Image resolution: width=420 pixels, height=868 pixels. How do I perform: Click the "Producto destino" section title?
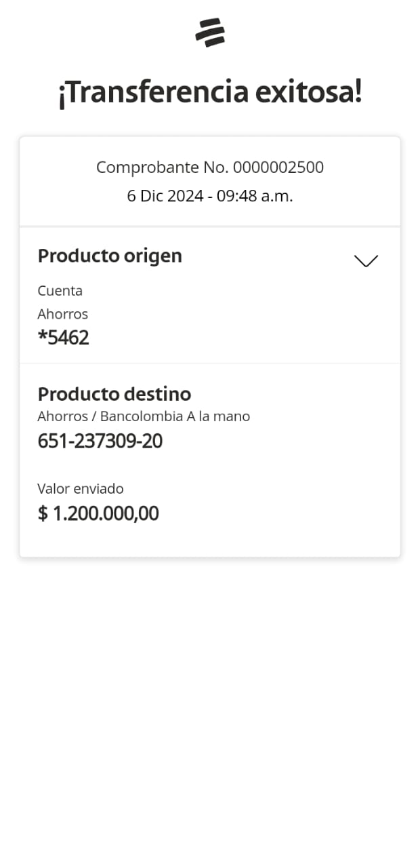coord(114,394)
